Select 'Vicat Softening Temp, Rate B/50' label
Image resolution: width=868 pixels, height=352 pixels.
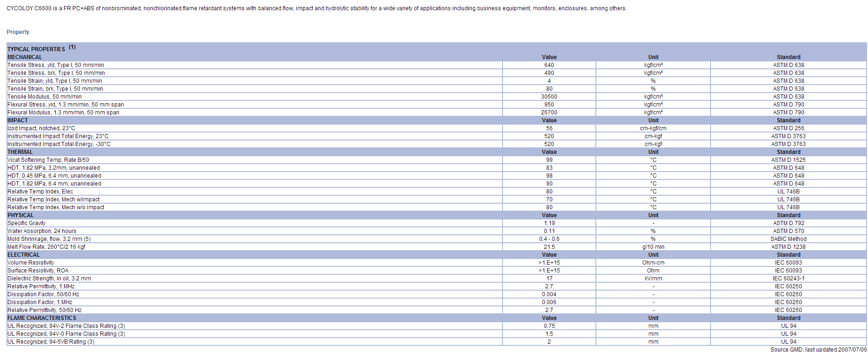click(x=48, y=160)
